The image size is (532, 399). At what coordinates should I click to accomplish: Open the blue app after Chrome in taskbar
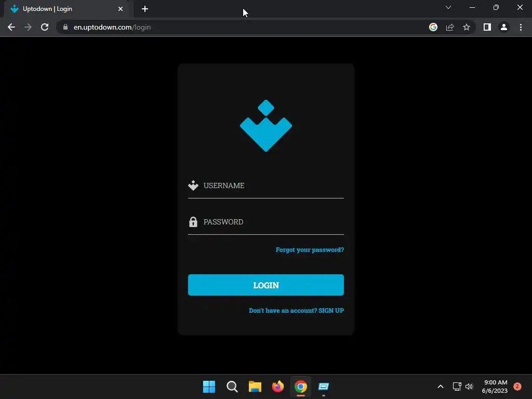(x=324, y=387)
